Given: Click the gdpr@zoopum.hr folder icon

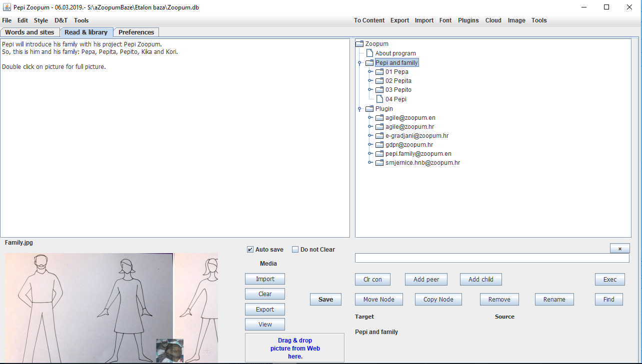Looking at the screenshot, I should (x=379, y=145).
